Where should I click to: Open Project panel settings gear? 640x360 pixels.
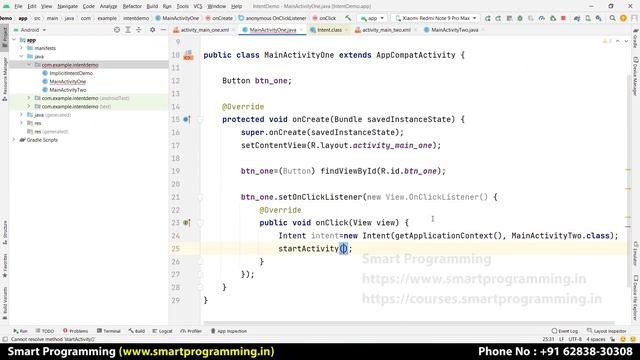(x=152, y=30)
